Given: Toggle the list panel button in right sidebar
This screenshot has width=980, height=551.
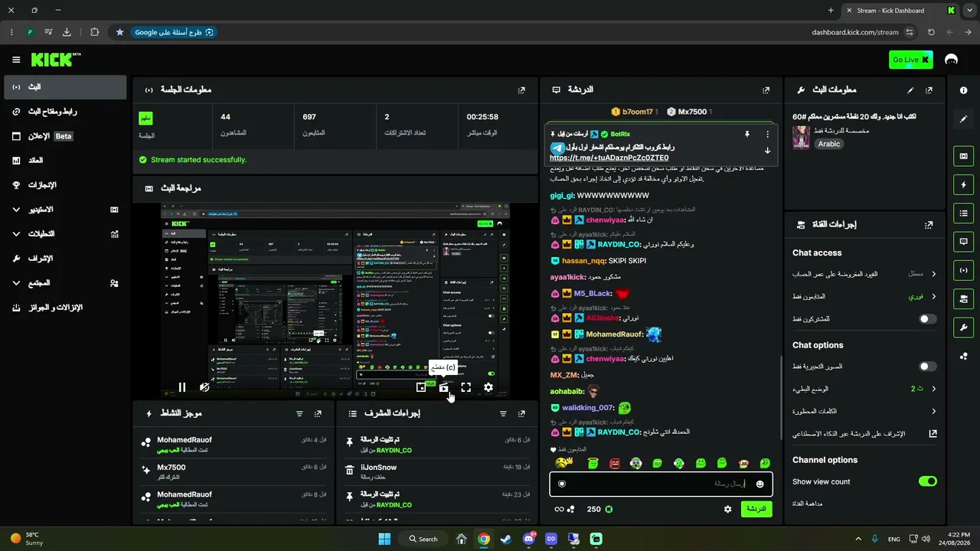Looking at the screenshot, I should (x=963, y=213).
